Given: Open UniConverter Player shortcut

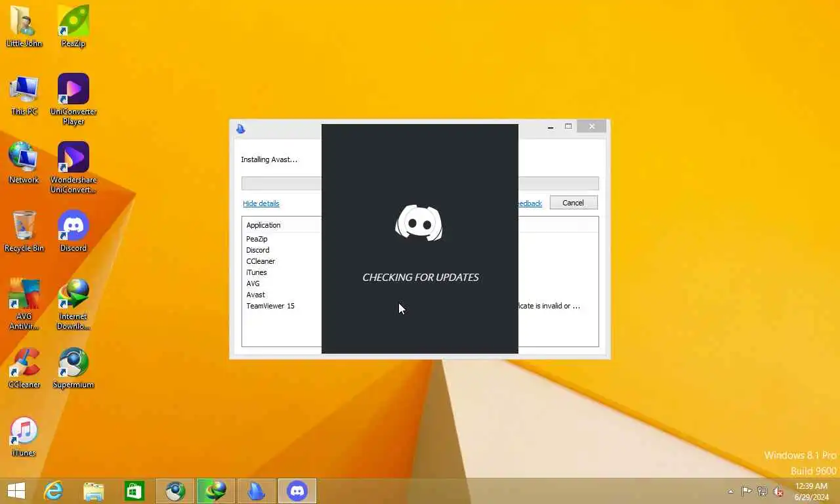Looking at the screenshot, I should coord(73,98).
